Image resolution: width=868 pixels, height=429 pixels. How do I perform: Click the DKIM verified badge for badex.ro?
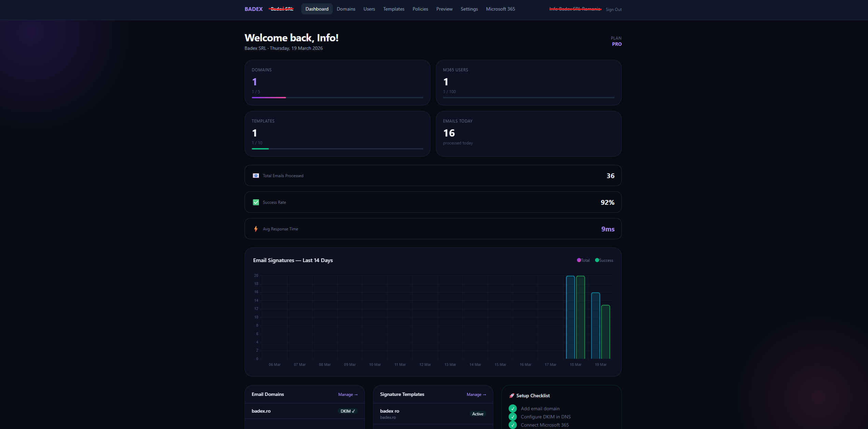tap(347, 411)
